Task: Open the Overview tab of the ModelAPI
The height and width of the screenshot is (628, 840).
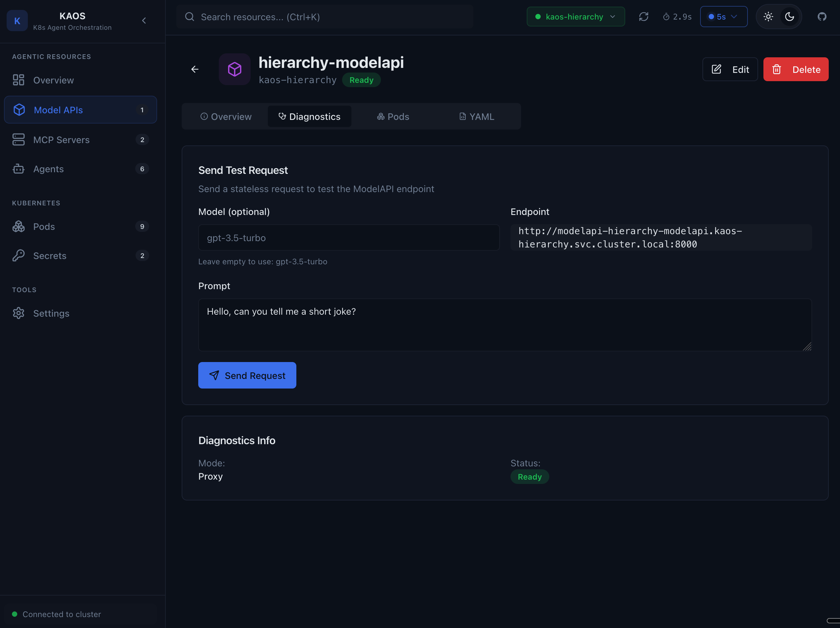Action: pos(226,117)
